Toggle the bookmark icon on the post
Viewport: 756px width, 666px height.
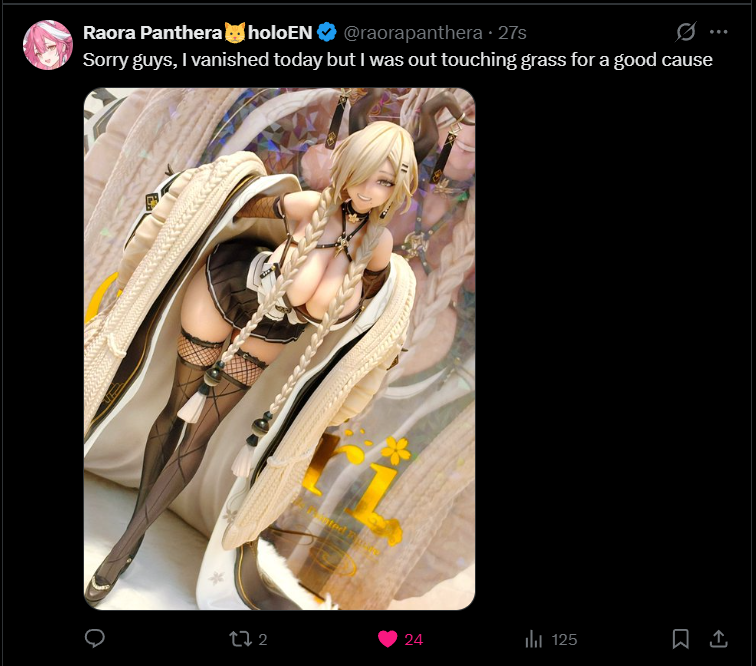[x=680, y=639]
